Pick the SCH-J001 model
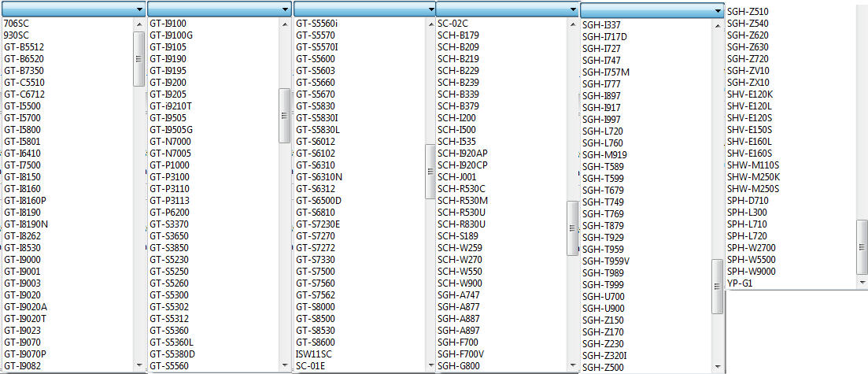 [x=456, y=176]
